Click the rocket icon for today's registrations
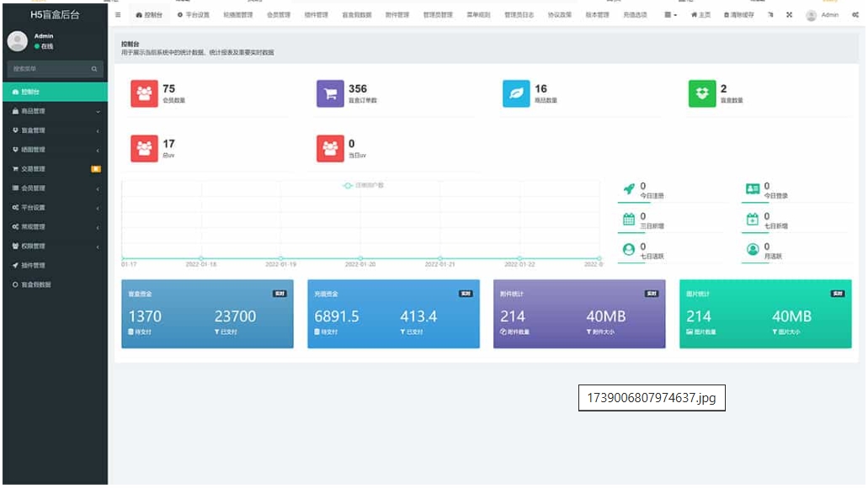Viewport: 868px width, 488px height. [x=629, y=189]
